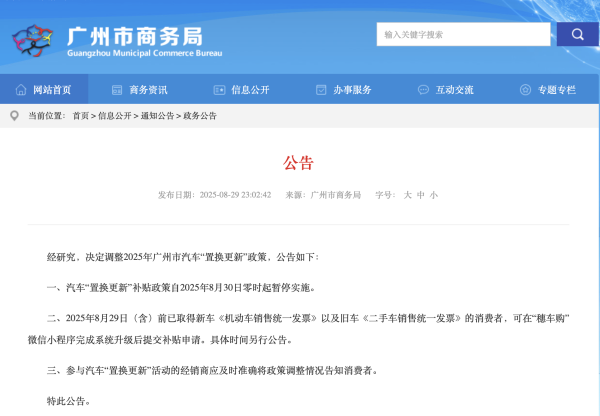
Task: Set font size to 小
Action: (x=433, y=195)
